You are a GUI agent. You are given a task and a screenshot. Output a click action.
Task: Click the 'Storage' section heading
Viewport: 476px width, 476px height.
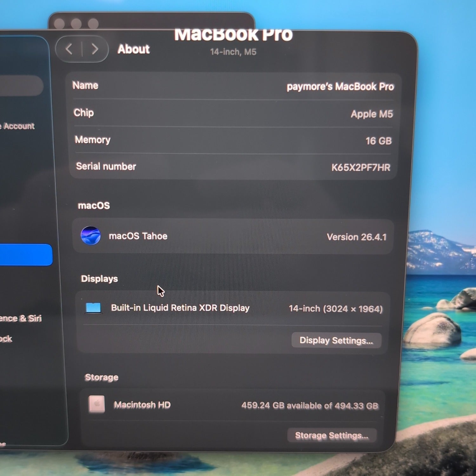(102, 377)
